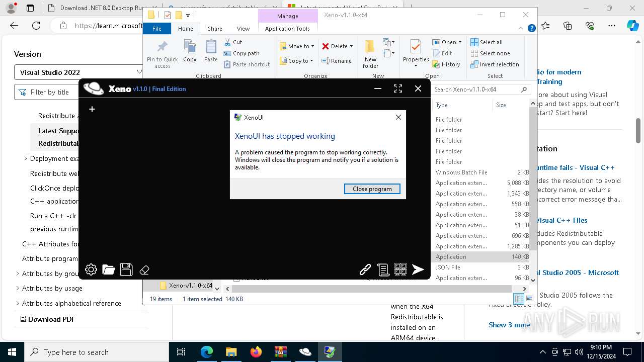Image resolution: width=644 pixels, height=362 pixels.
Task: Collapse the Explorer ribbon with chevron
Action: 521,29
